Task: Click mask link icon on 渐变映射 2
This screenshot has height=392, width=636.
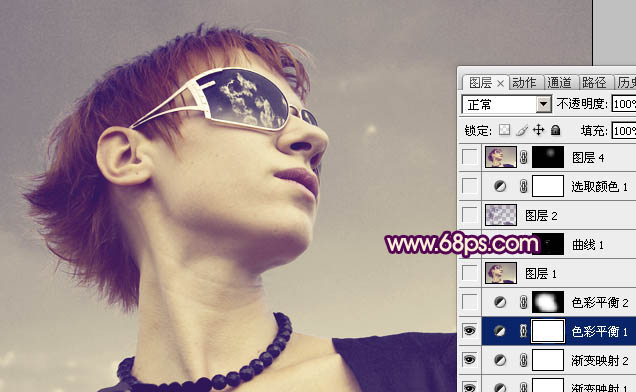Action: (524, 360)
